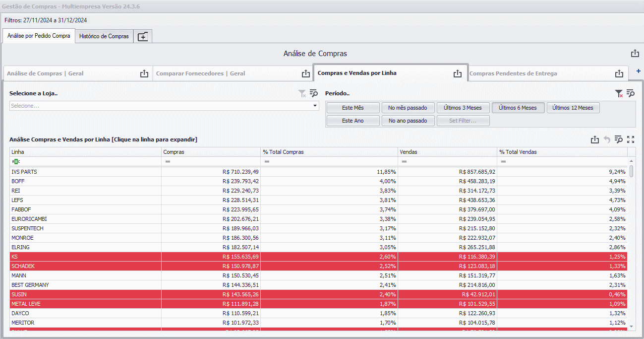Viewport: 644px width, 339px height.
Task: Inspect data of the Linha grid
Action: click(619, 140)
